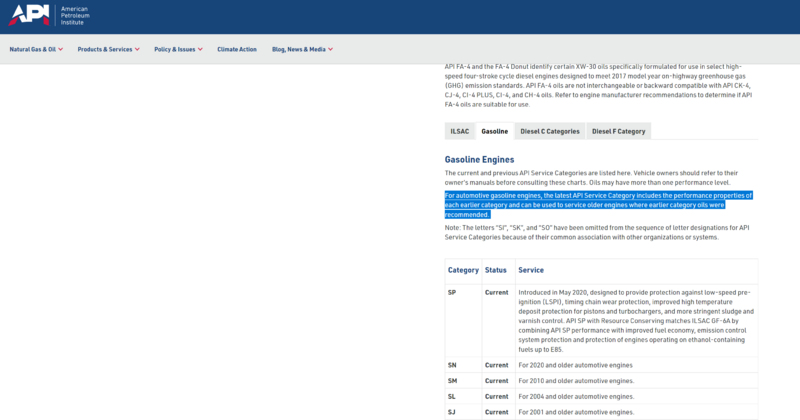Click the Service column header

(531, 270)
